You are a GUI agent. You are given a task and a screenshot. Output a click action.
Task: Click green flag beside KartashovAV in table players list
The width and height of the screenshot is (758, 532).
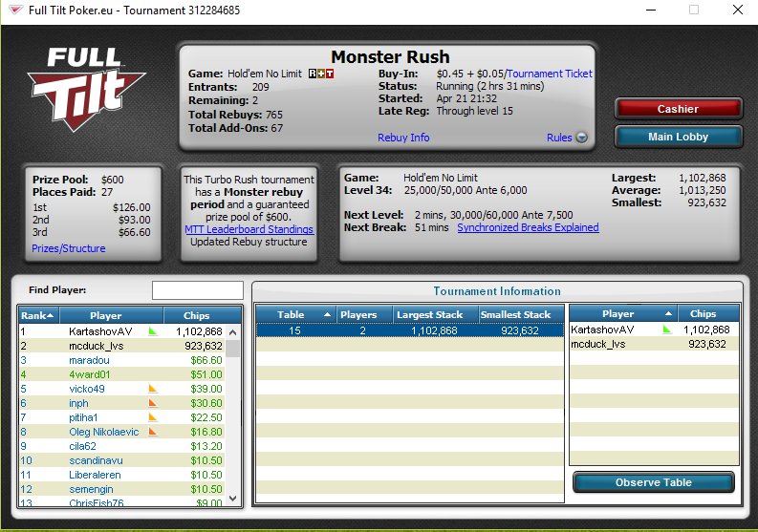pyautogui.click(x=667, y=330)
